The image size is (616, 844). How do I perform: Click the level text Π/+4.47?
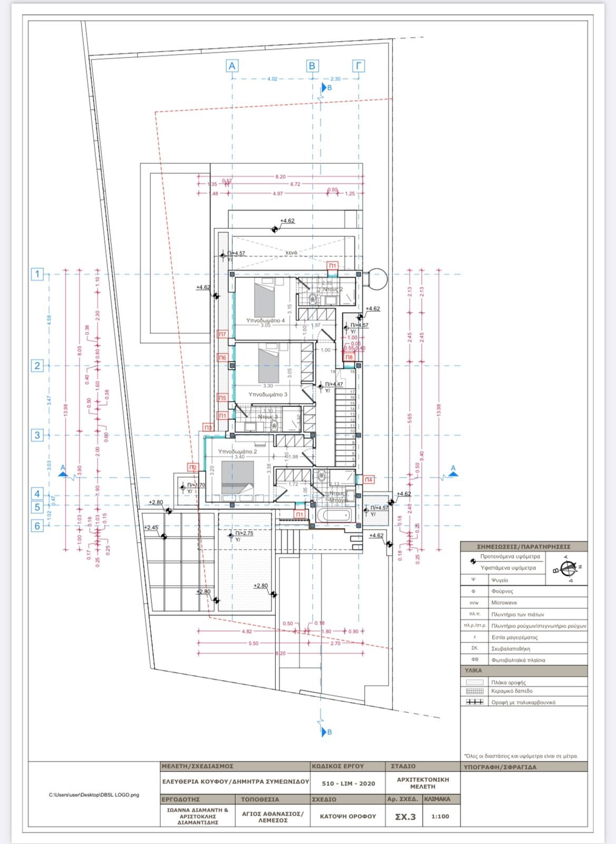click(x=334, y=384)
